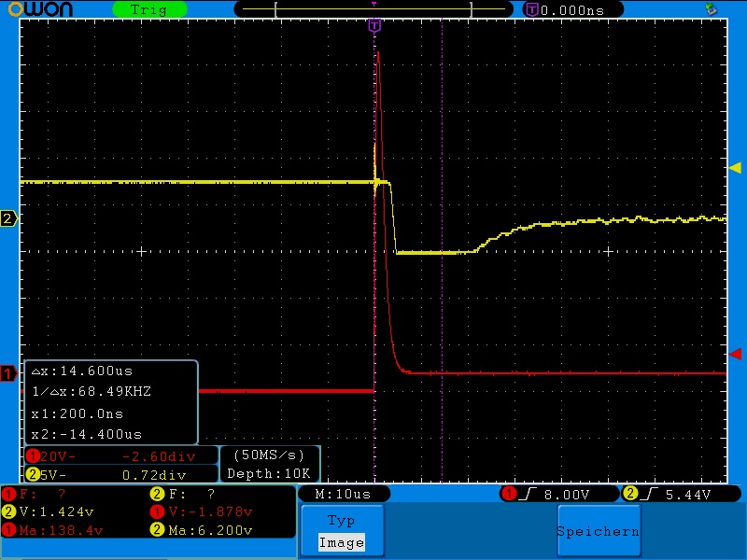Click the red trigger level arrow on right edge

tap(735, 354)
